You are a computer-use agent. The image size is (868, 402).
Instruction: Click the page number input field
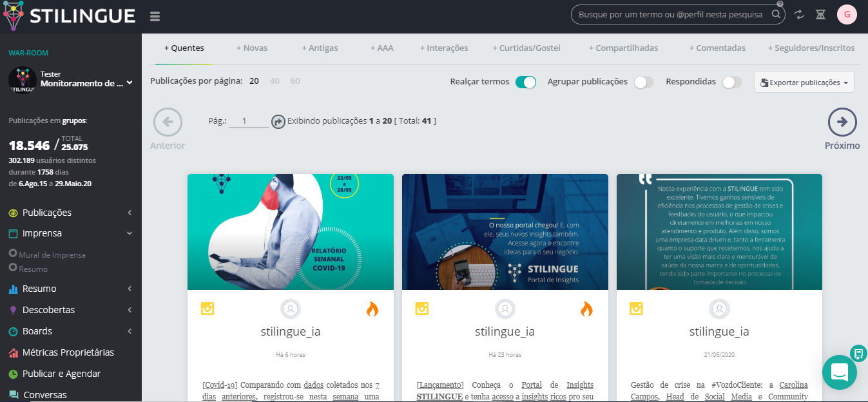pos(248,121)
